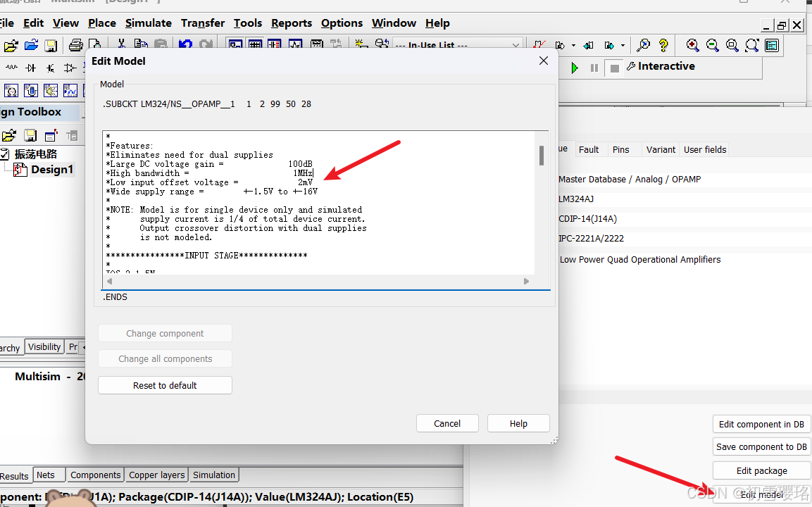Click Help in Edit Model dialog

coord(518,424)
